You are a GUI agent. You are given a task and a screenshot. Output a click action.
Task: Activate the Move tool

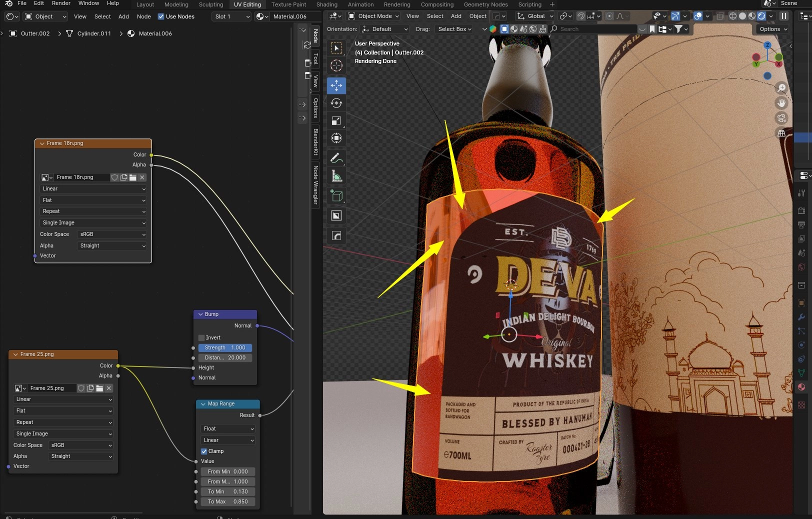336,85
